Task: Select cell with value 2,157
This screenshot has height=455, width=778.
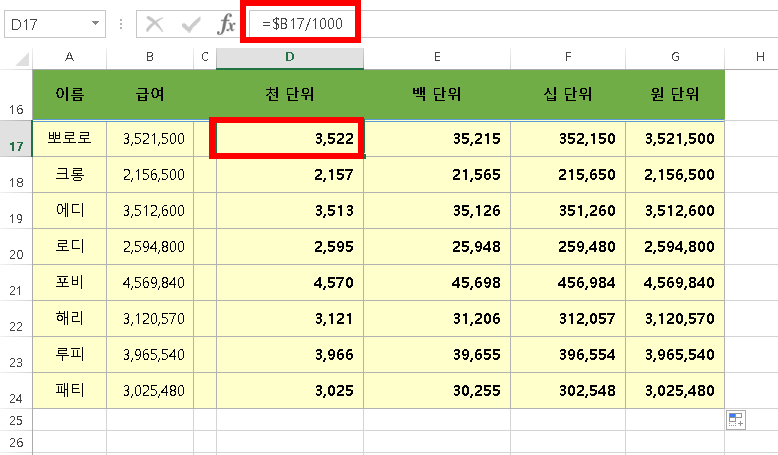Action: [290, 175]
